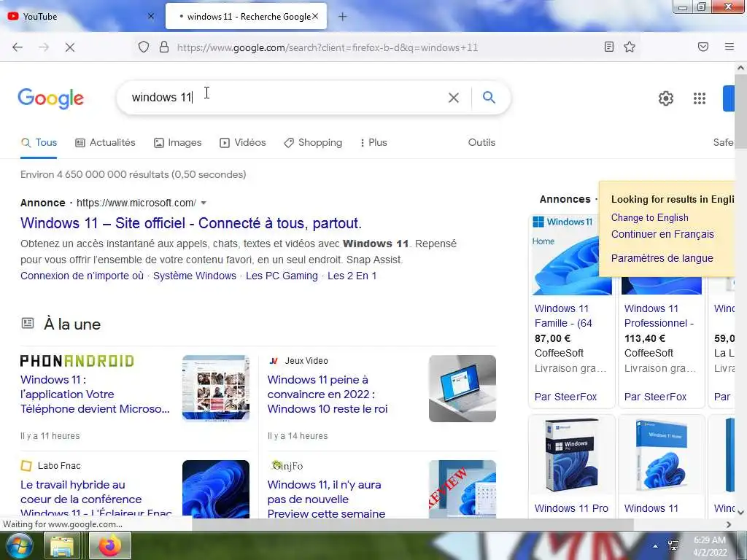Click the scroll right arrow of horizontal scrollbar
747x560 pixels.
[x=729, y=524]
